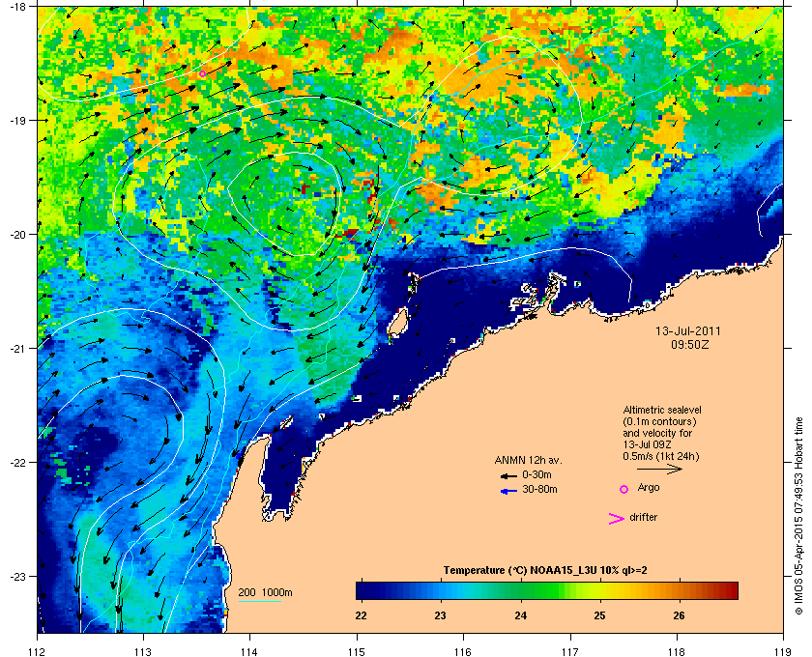Screen dimensions: 812x657
Task: Click the longitude axis label 114
Action: click(249, 652)
